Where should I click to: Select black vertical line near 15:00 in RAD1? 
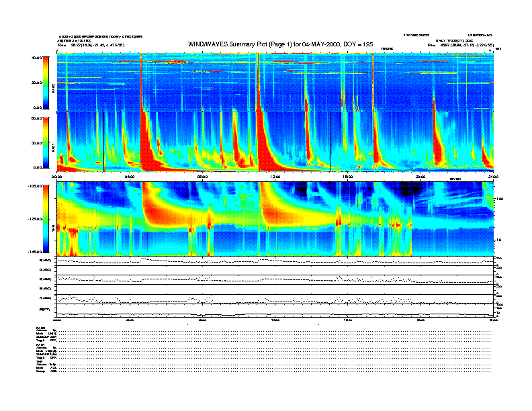(x=330, y=142)
